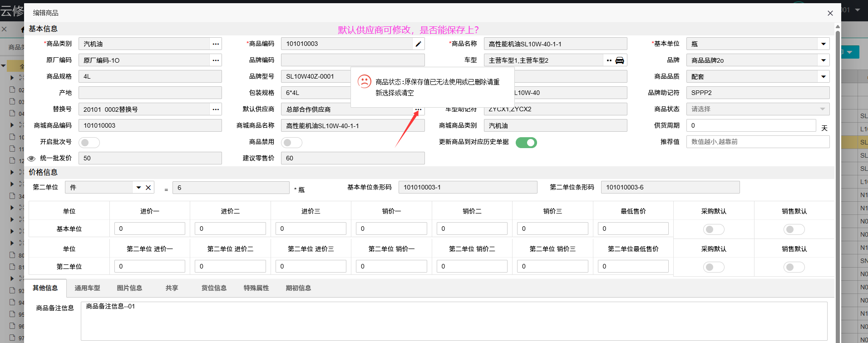Close the 编辑商品 dialog

830,13
